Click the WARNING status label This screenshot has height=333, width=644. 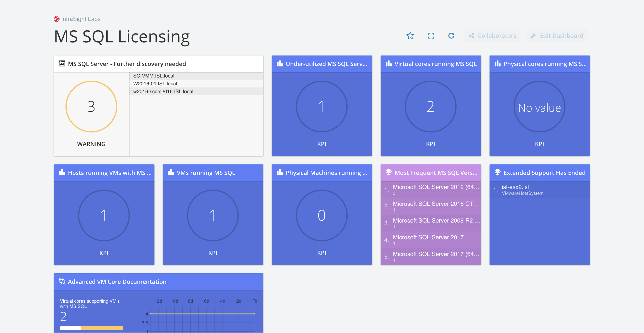(x=91, y=144)
